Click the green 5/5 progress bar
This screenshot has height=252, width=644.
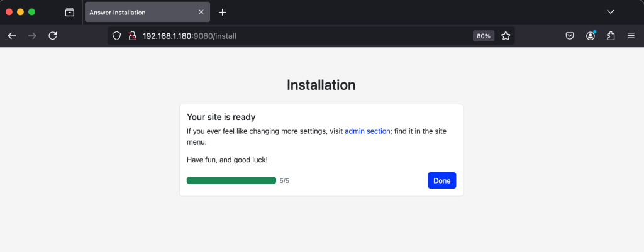tap(231, 180)
